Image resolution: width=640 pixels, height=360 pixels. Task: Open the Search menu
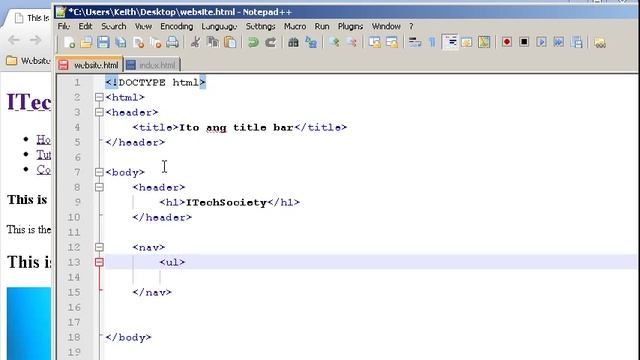click(113, 26)
